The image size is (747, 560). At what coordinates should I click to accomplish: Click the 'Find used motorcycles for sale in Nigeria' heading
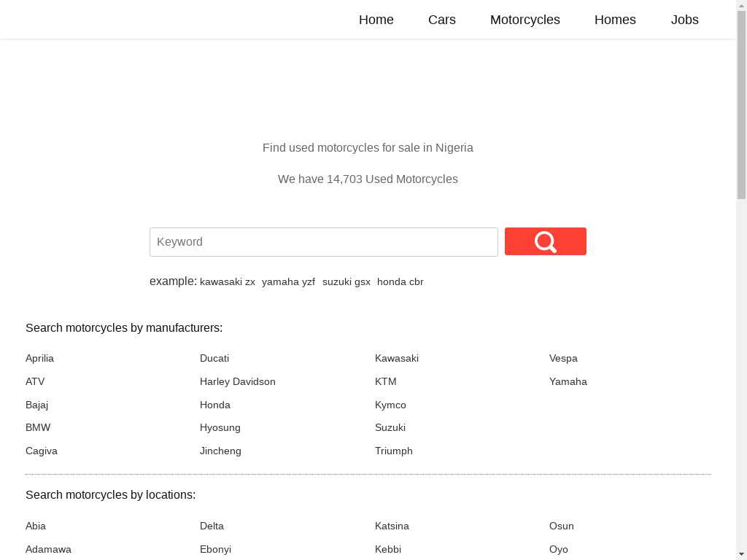click(x=368, y=147)
